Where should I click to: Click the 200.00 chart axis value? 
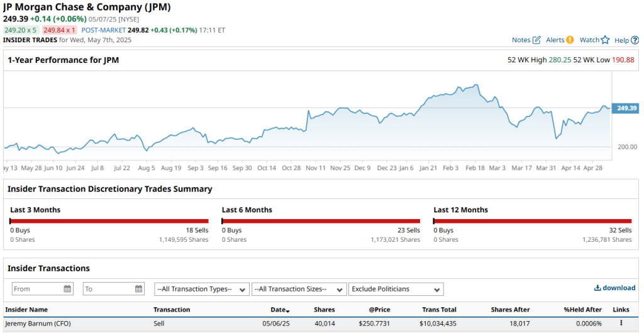coord(628,147)
